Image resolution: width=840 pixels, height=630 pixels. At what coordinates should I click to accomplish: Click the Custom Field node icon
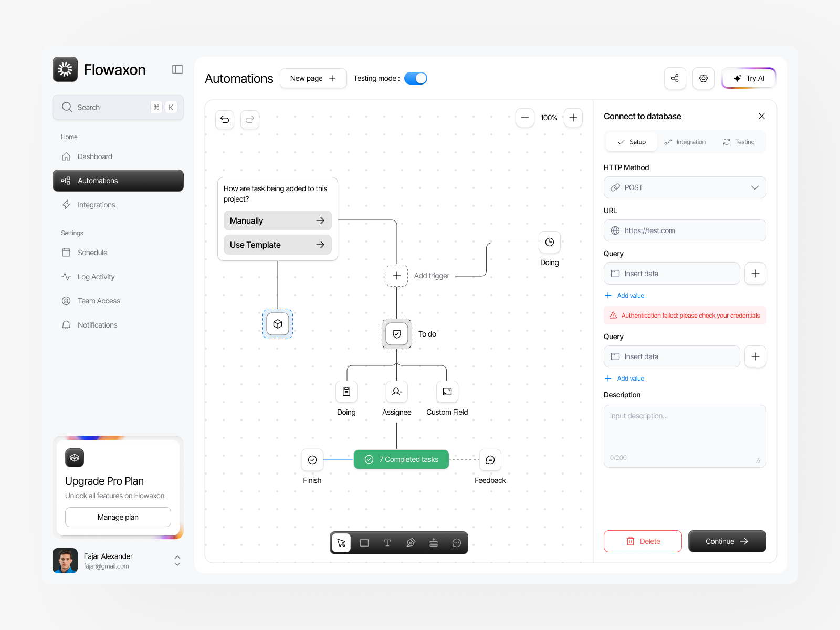(447, 392)
